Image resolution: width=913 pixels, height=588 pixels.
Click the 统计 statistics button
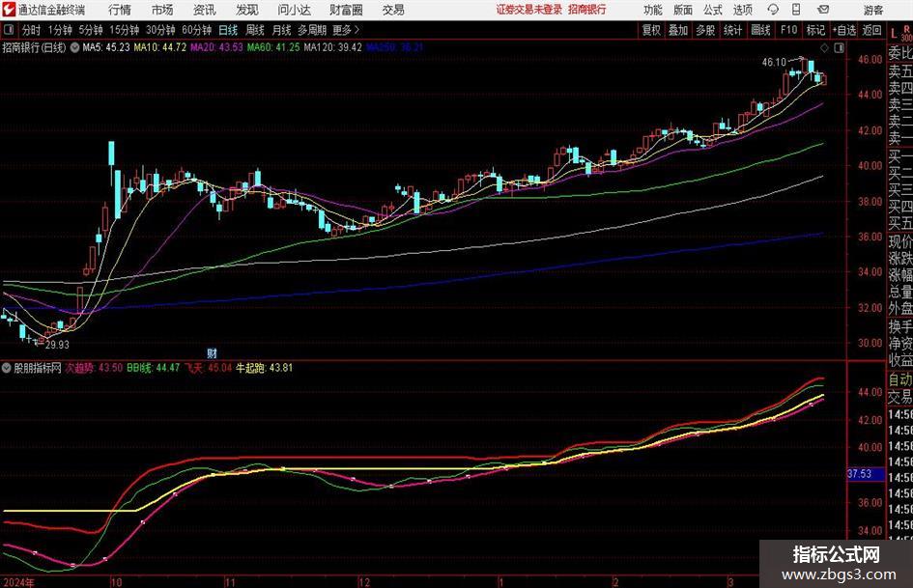[732, 30]
